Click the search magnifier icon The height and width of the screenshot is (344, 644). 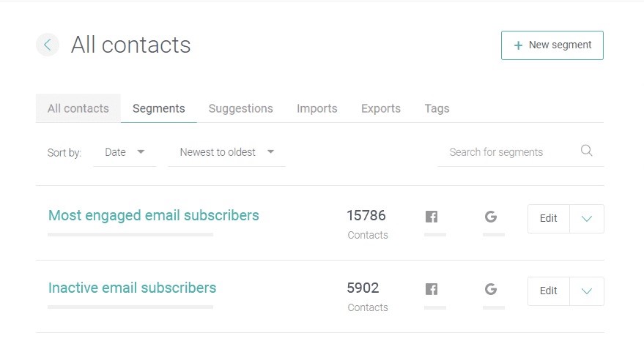[587, 151]
